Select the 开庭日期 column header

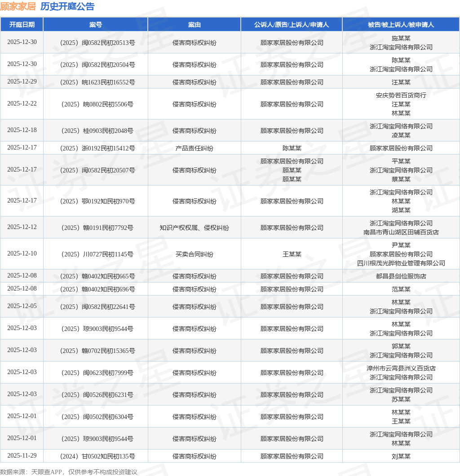click(x=22, y=25)
